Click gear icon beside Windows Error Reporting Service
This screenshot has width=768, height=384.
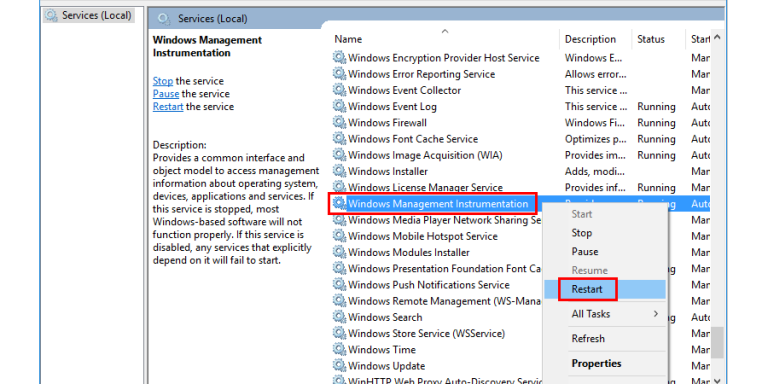coord(339,74)
